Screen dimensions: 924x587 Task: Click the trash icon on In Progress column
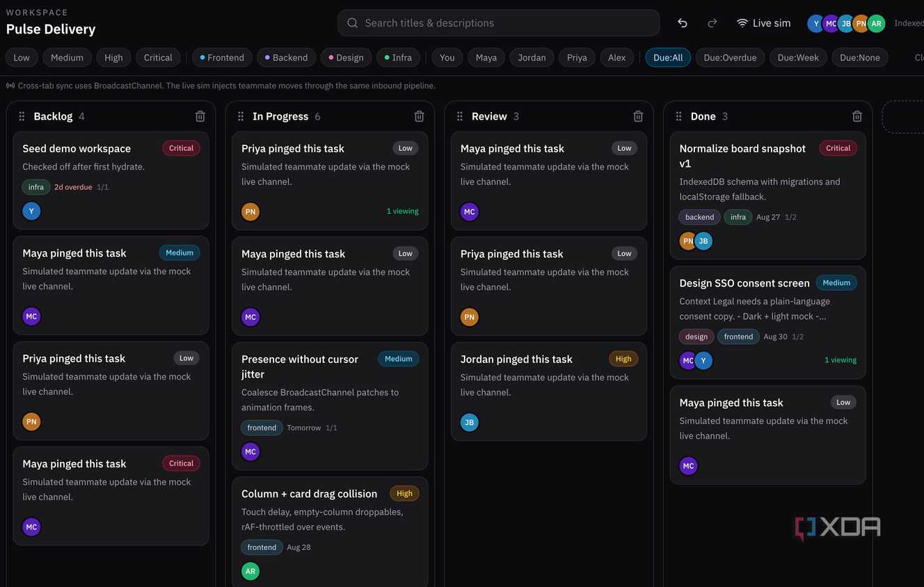420,116
